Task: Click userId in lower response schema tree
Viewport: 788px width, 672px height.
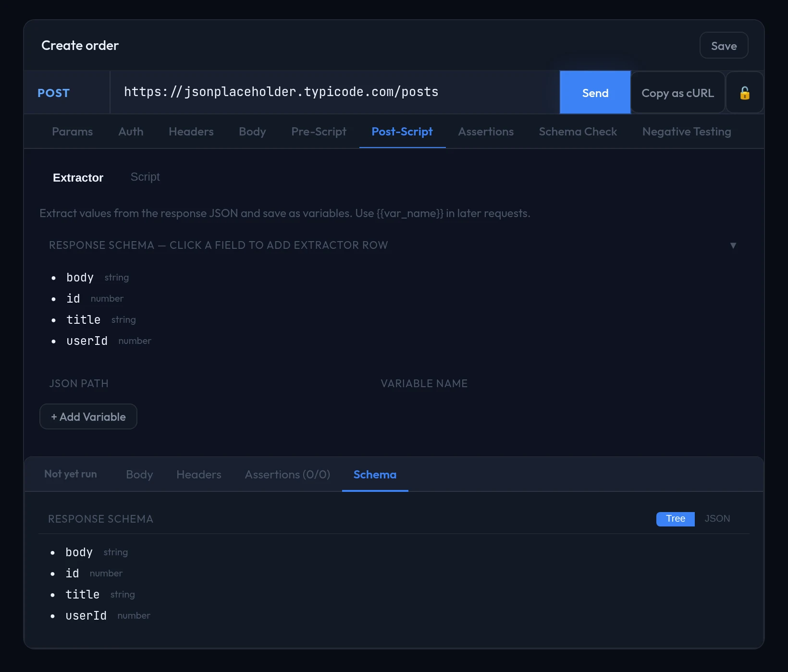Action: 86,616
